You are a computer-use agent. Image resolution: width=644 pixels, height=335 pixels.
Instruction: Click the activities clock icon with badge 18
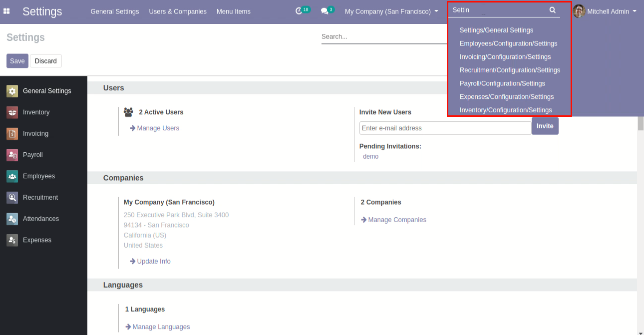pos(299,11)
